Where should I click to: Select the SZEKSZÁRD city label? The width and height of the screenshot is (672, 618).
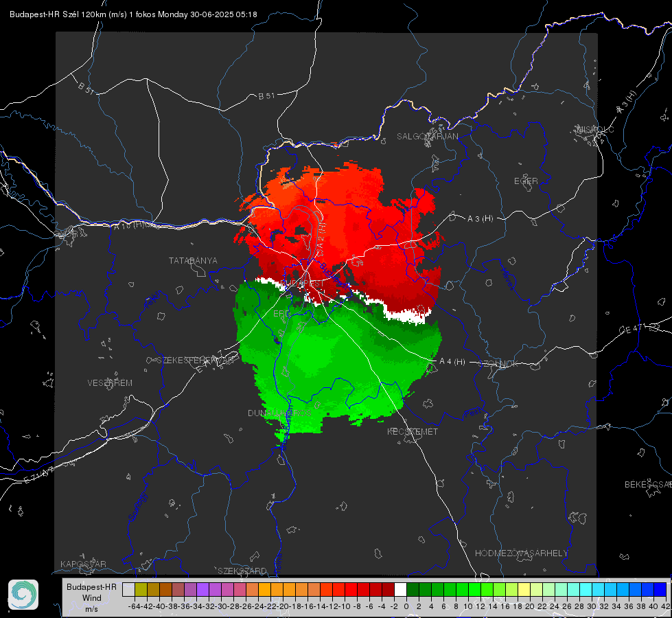[242, 571]
